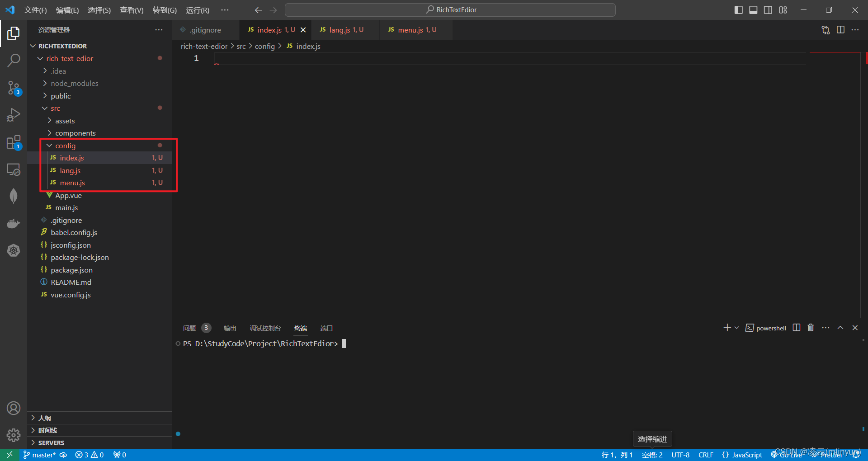Collapse the src folder
868x461 pixels.
click(x=99, y=108)
